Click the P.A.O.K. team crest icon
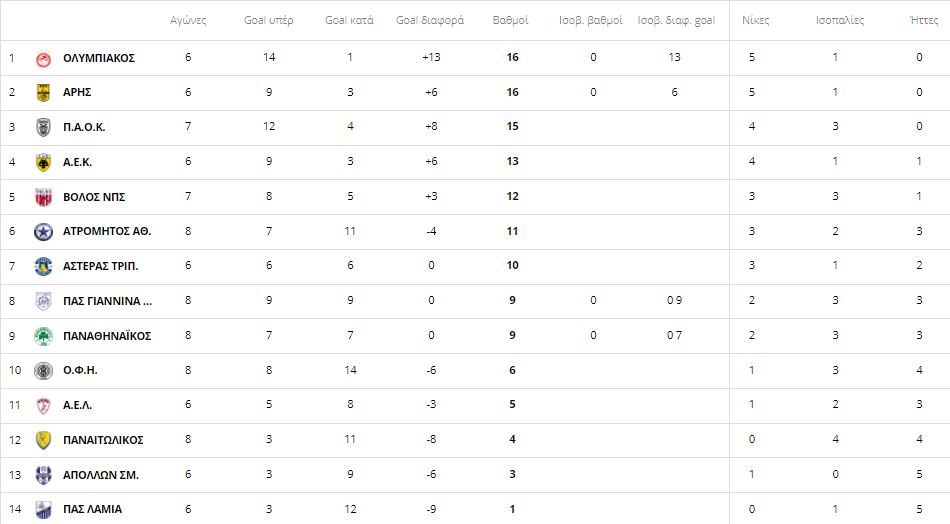Viewport: 950px width, 524px height. 43,127
